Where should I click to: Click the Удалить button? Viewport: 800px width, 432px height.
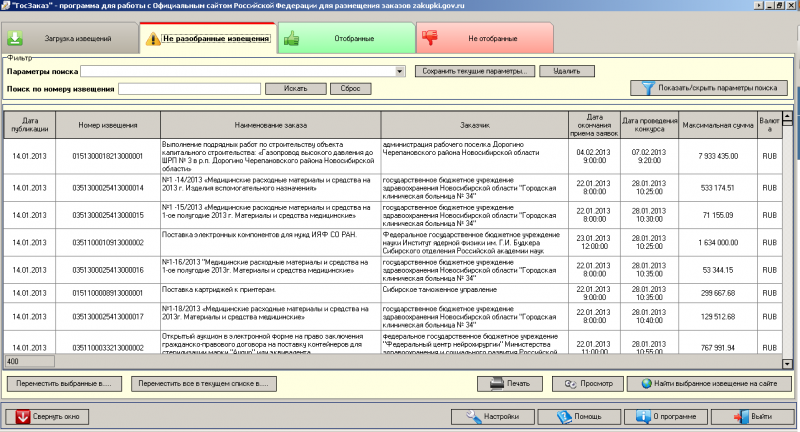tap(567, 71)
